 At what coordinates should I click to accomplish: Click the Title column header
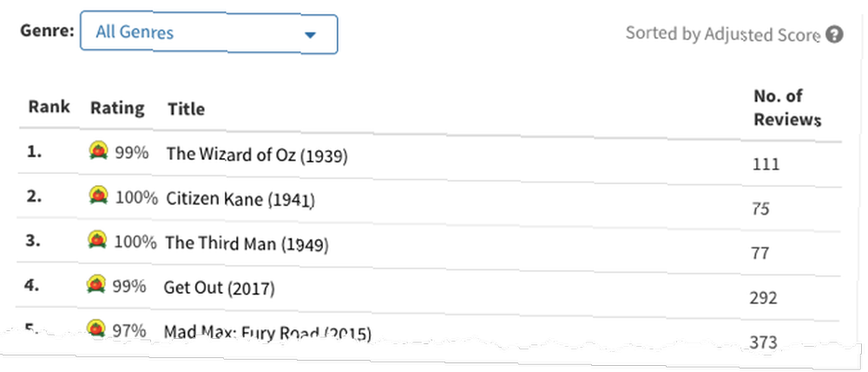(186, 109)
